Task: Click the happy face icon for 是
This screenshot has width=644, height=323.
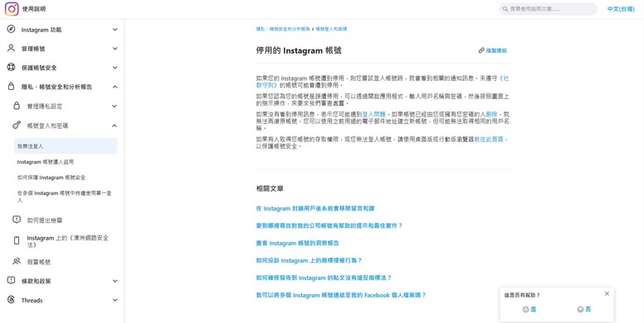Action: pyautogui.click(x=525, y=310)
